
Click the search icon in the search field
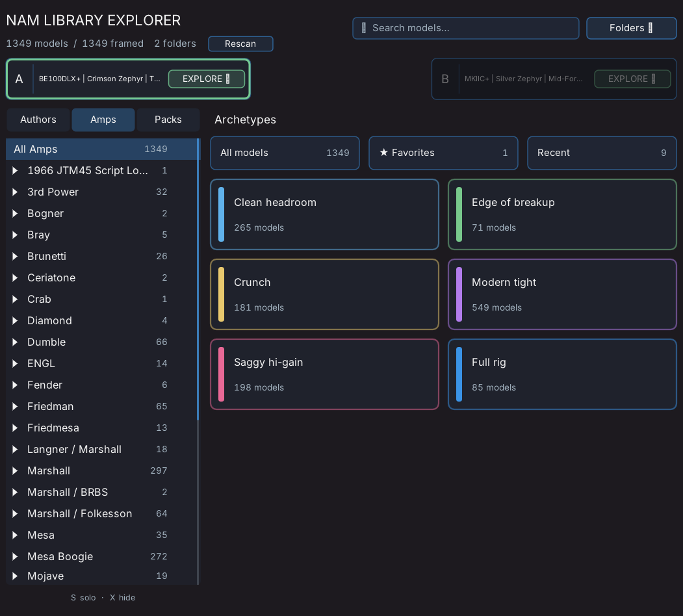click(x=364, y=28)
